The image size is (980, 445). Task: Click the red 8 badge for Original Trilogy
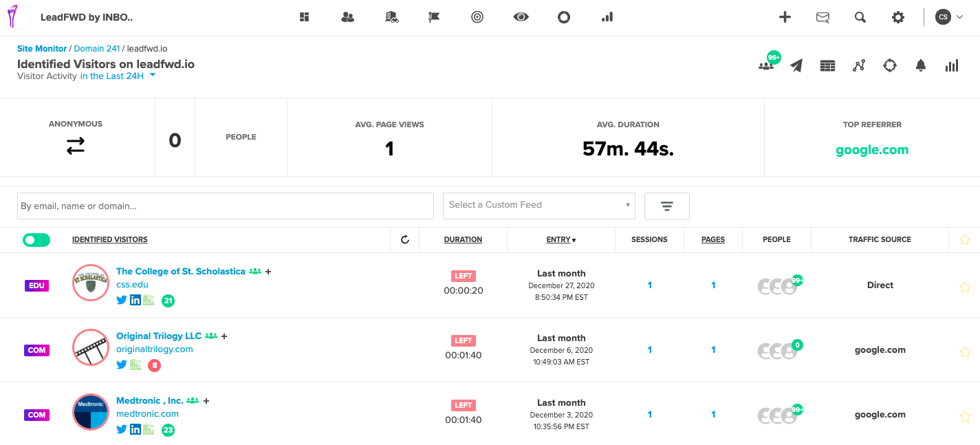[x=154, y=365]
